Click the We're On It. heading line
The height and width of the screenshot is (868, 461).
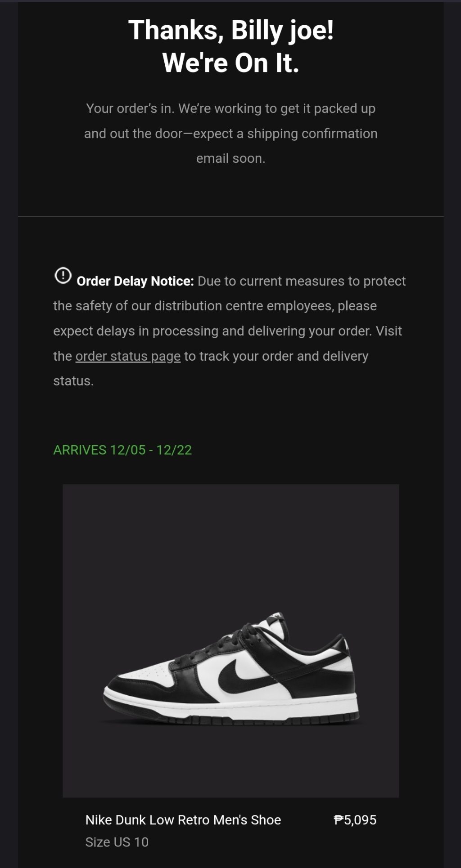[230, 63]
